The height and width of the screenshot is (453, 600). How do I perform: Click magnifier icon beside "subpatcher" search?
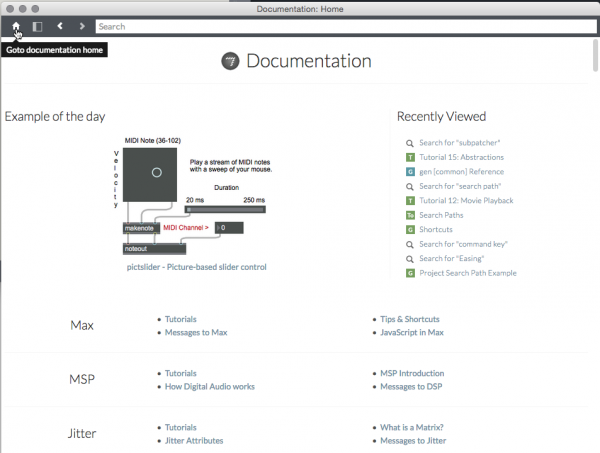[410, 143]
